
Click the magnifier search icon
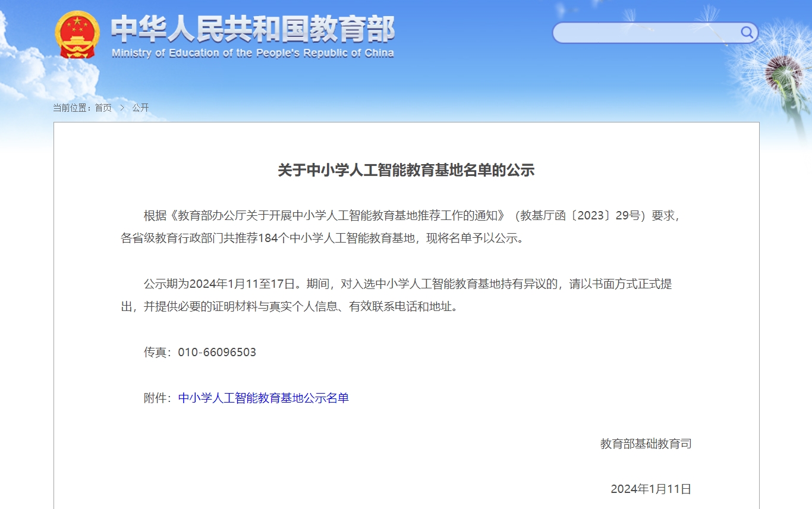747,32
